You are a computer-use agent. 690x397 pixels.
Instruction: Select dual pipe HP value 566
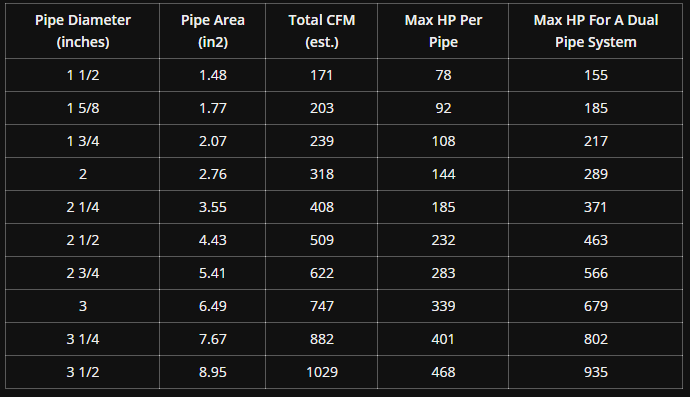pyautogui.click(x=596, y=273)
